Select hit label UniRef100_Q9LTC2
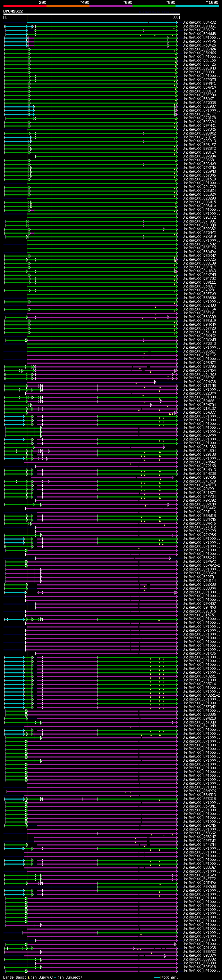 pos(199,218)
